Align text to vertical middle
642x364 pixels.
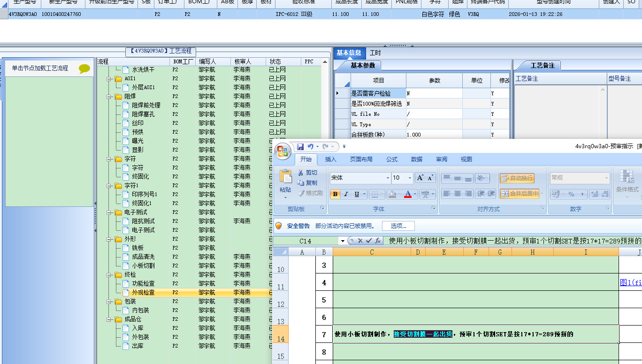457,178
